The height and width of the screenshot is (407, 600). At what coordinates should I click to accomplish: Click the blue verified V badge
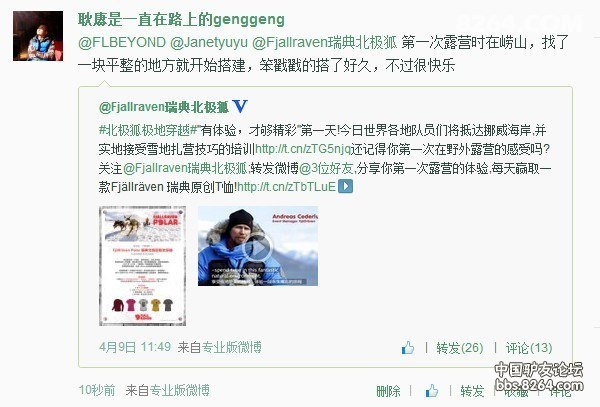click(x=240, y=106)
